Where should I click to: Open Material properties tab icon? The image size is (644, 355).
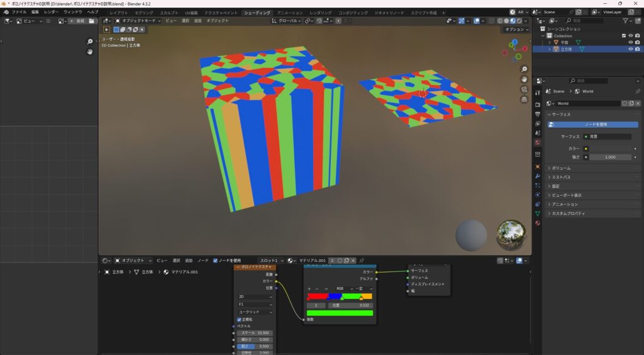[538, 223]
